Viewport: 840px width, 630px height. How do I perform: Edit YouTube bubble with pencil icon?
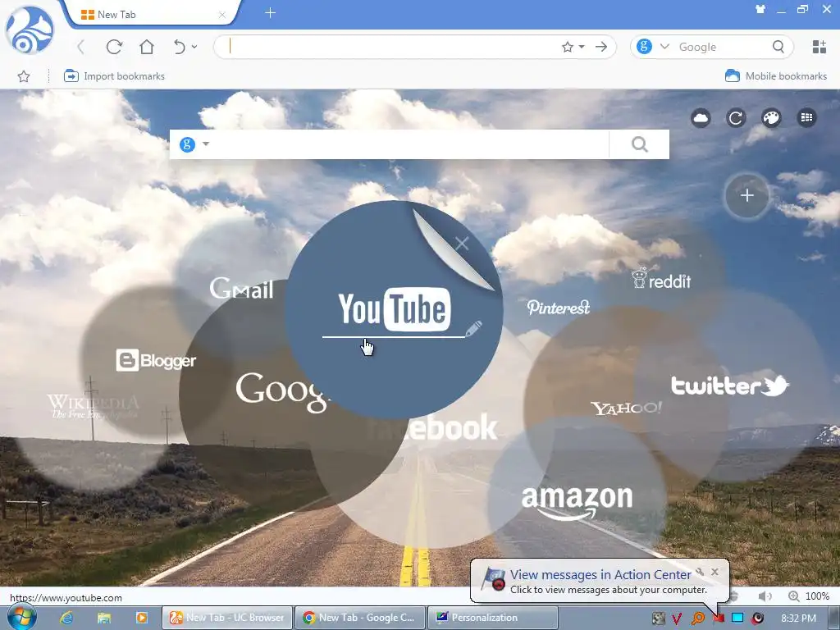point(473,328)
